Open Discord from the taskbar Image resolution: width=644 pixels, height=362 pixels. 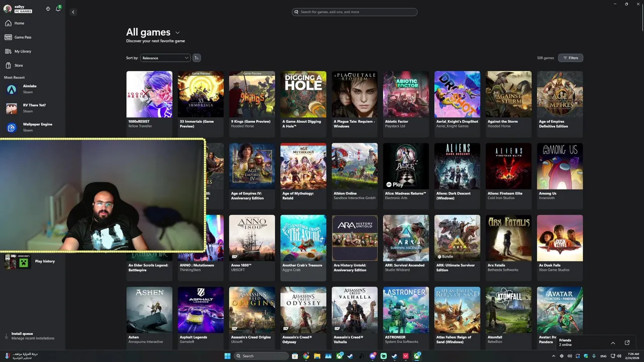(x=372, y=356)
